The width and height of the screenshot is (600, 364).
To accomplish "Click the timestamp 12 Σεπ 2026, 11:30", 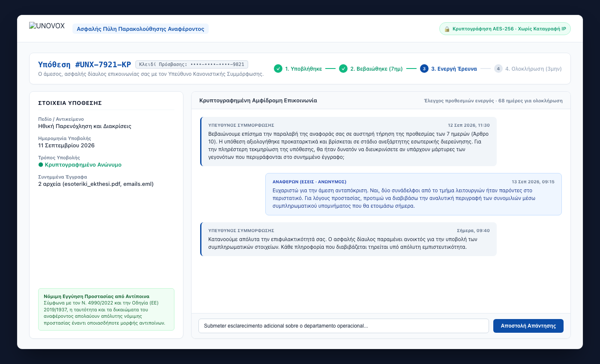I will click(469, 125).
